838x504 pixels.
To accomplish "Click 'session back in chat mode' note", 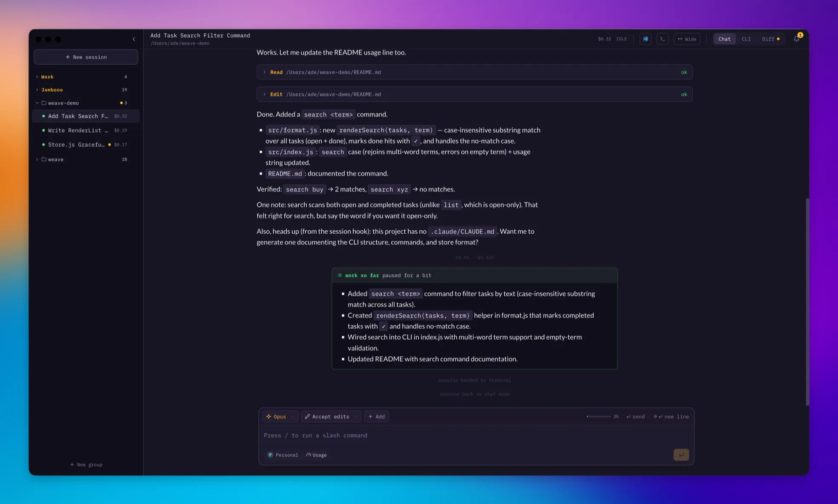I will click(474, 394).
